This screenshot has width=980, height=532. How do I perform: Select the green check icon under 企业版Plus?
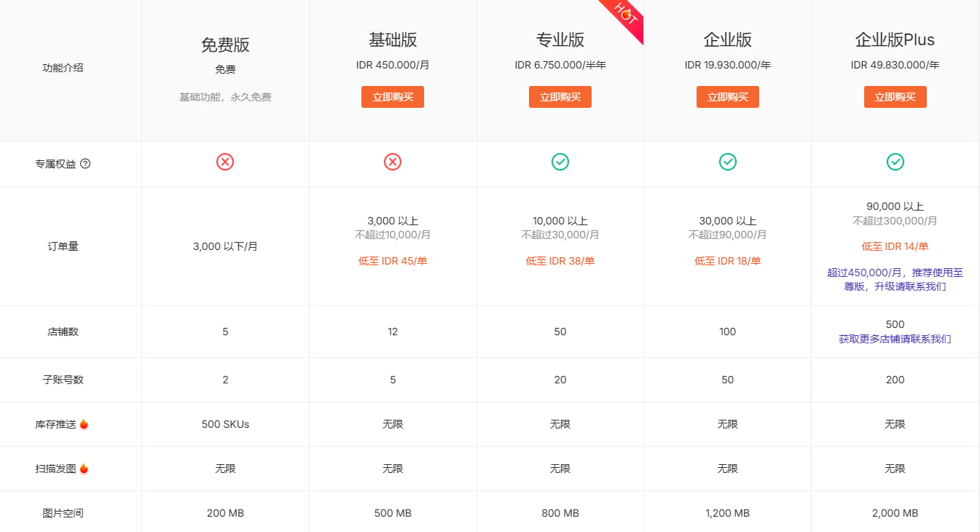(x=895, y=163)
